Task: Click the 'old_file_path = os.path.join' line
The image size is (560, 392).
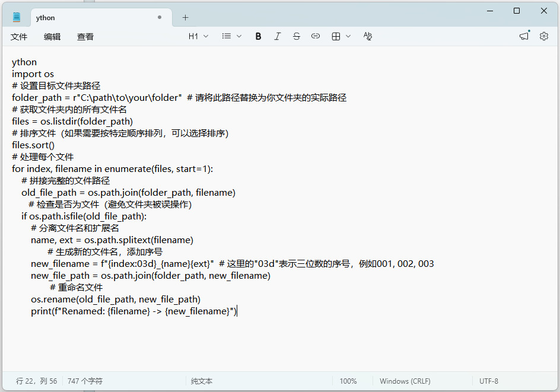Action: [x=129, y=192]
